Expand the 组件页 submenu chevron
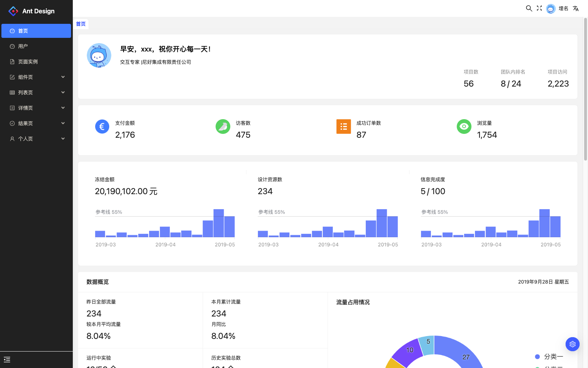Screen dimensions: 588x368 coord(63,77)
